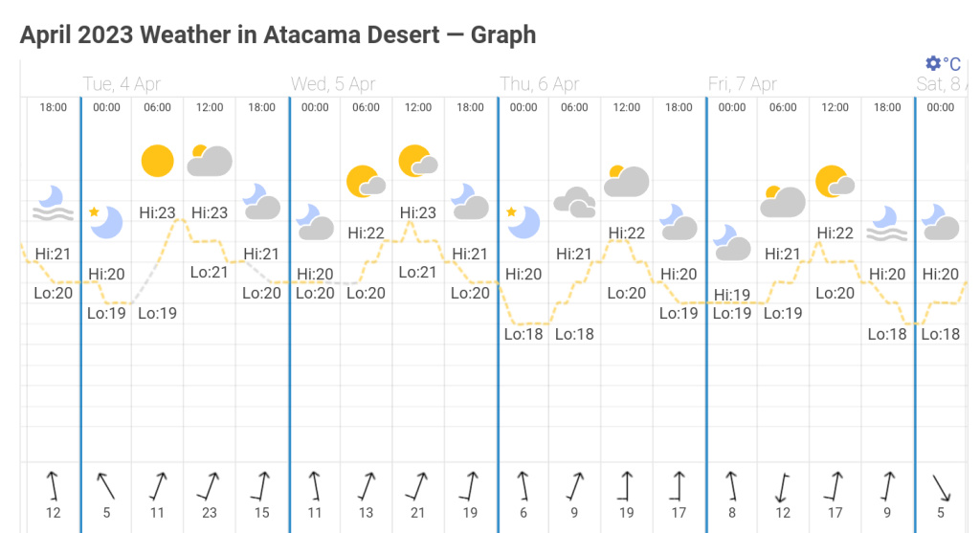Image resolution: width=980 pixels, height=533 pixels.
Task: Select the Tue, 4 Apr day header
Action: coord(122,84)
